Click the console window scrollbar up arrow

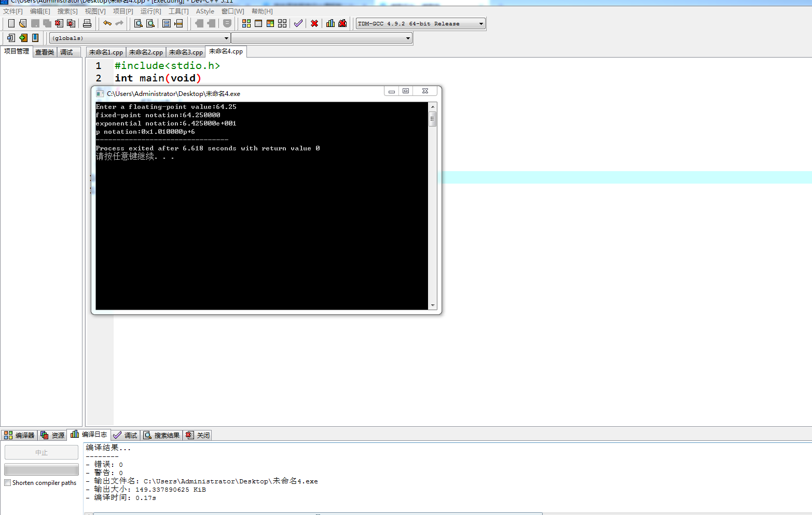(433, 107)
